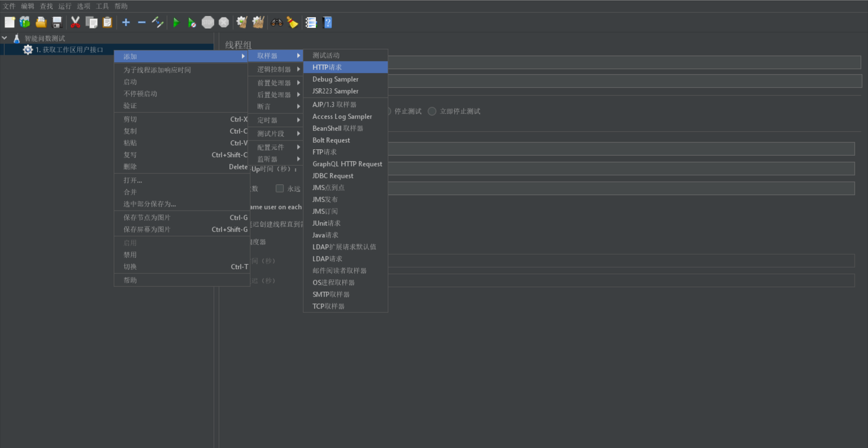Viewport: 868px width, 448px height.
Task: Click the Reset search brush icon
Action: 292,23
